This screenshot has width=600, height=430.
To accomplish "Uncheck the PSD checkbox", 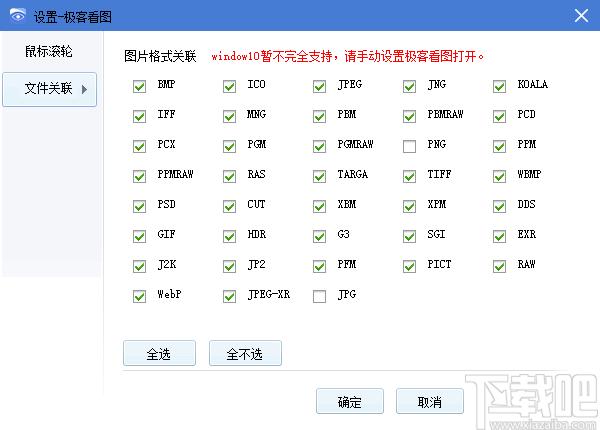I will (139, 207).
